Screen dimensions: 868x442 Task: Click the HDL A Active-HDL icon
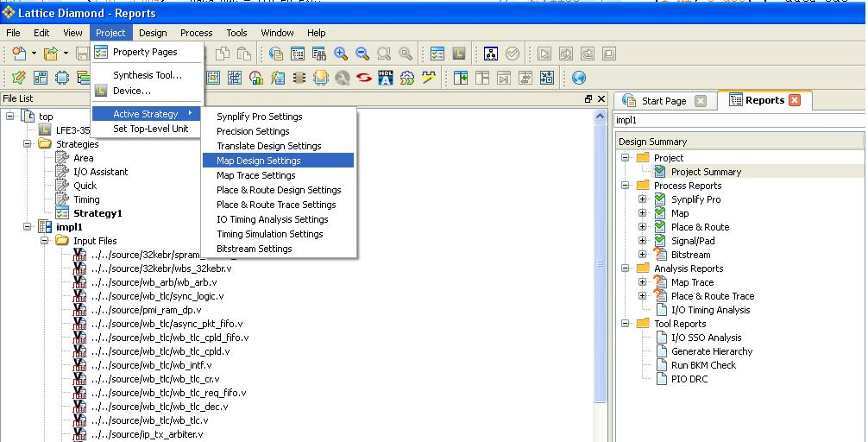386,78
